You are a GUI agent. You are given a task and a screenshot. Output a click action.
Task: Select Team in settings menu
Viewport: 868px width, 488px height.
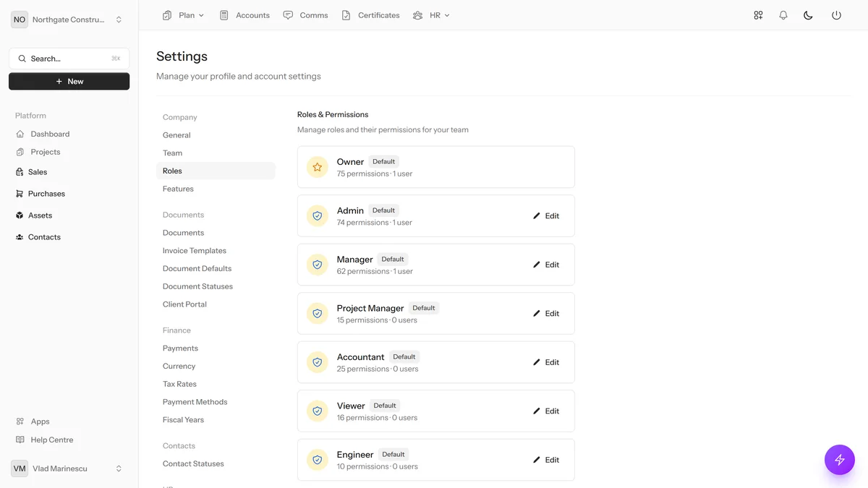(x=216, y=153)
